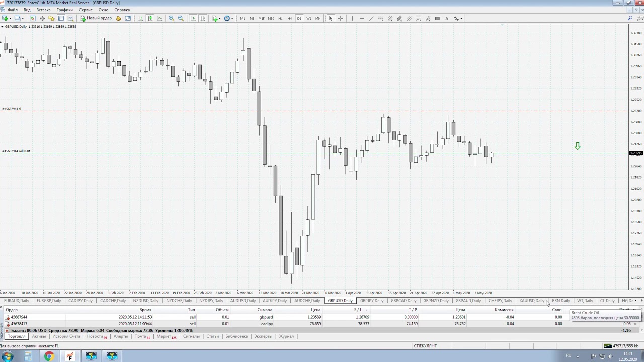Open Market Watch panel icon
Image resolution: width=644 pixels, height=362 pixels.
[33, 18]
